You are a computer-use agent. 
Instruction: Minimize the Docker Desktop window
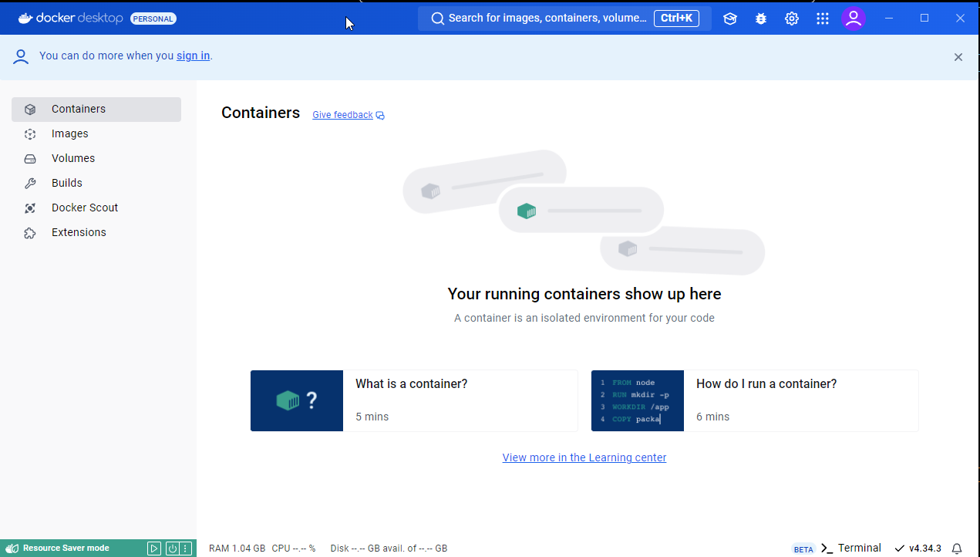point(889,19)
